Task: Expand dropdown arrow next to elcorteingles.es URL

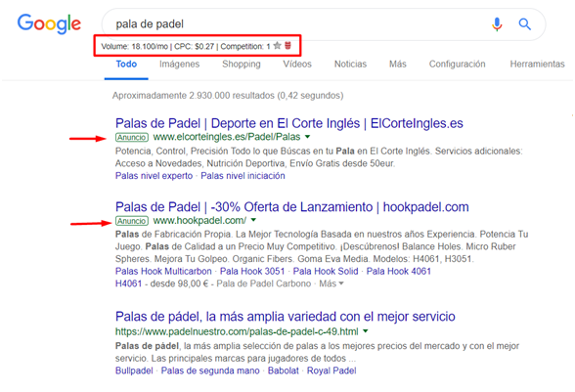Action: [307, 137]
